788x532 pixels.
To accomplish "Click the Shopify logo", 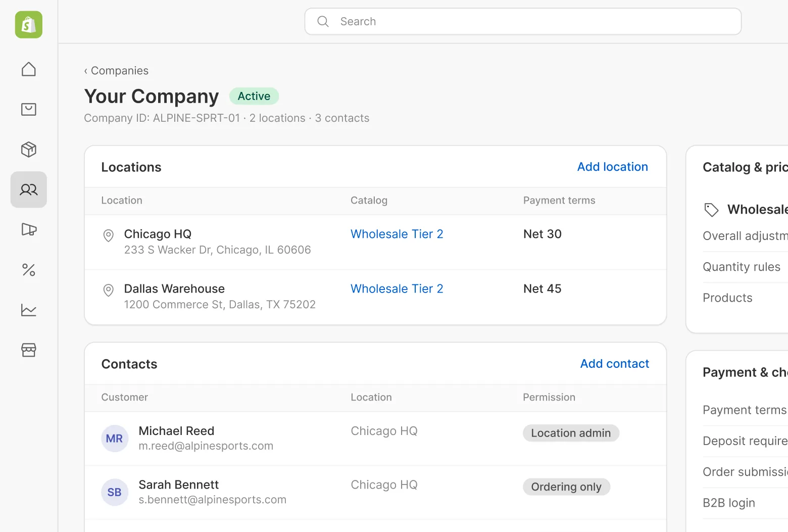I will point(29,25).
